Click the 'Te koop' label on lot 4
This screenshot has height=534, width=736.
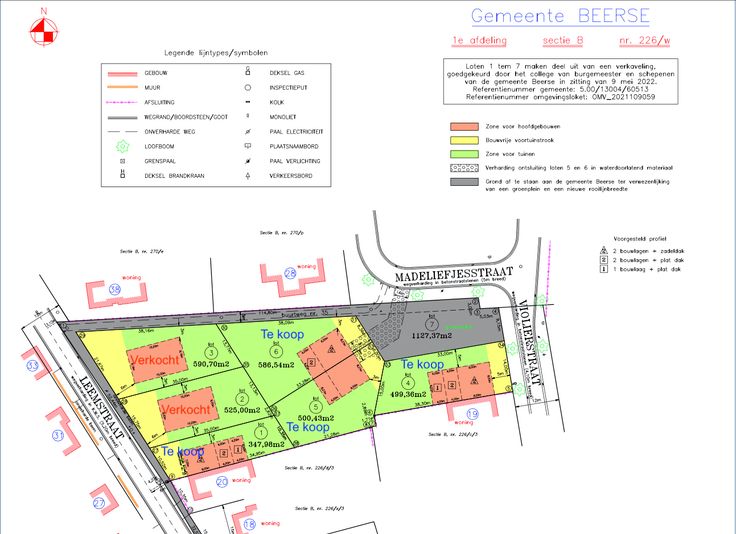(422, 365)
